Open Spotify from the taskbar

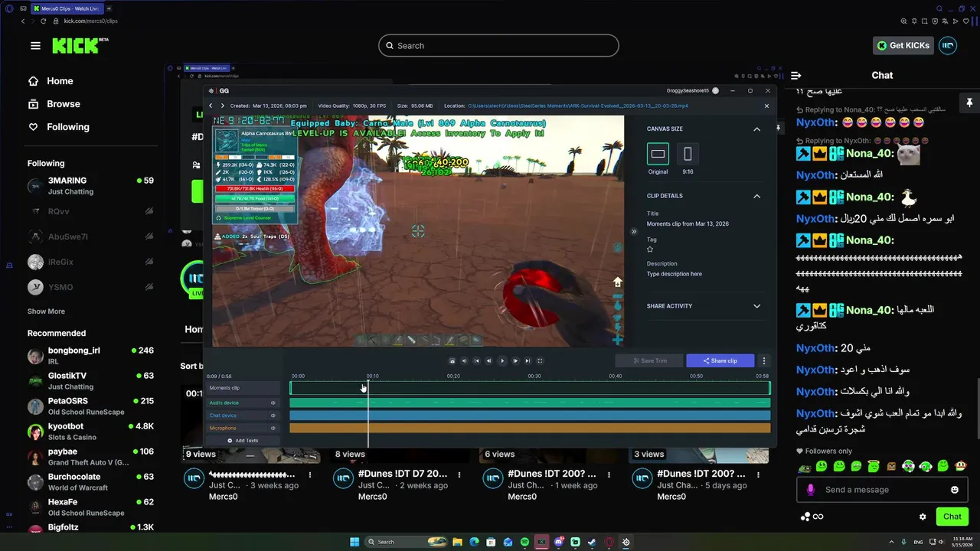point(524,542)
